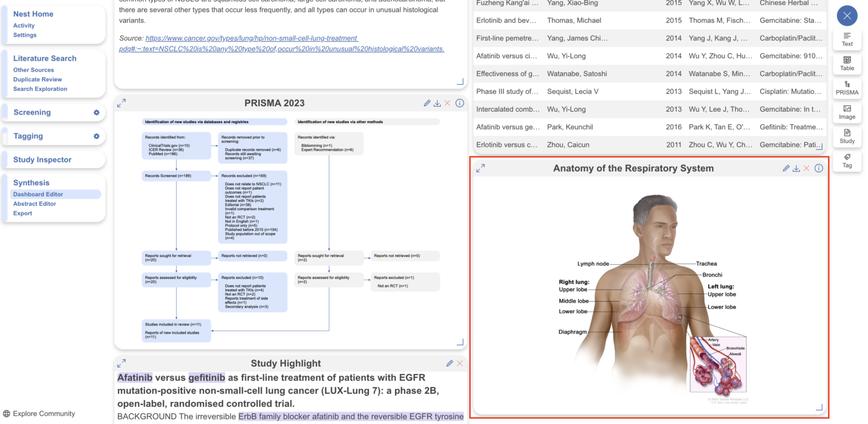This screenshot has width=868, height=424.
Task: Expand the PRISMA 2023 card to fullscreen
Action: (x=121, y=103)
